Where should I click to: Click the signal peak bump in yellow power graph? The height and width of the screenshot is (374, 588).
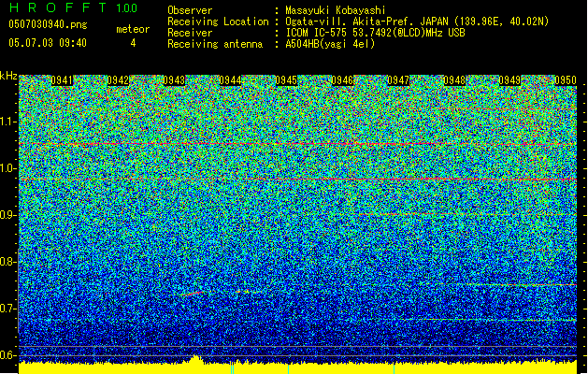click(194, 359)
